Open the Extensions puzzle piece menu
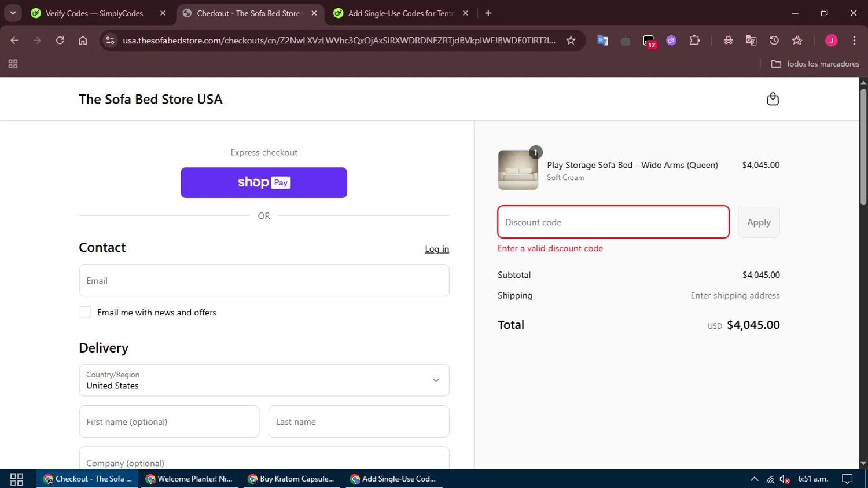Screen dimensions: 868x488 pos(694,40)
